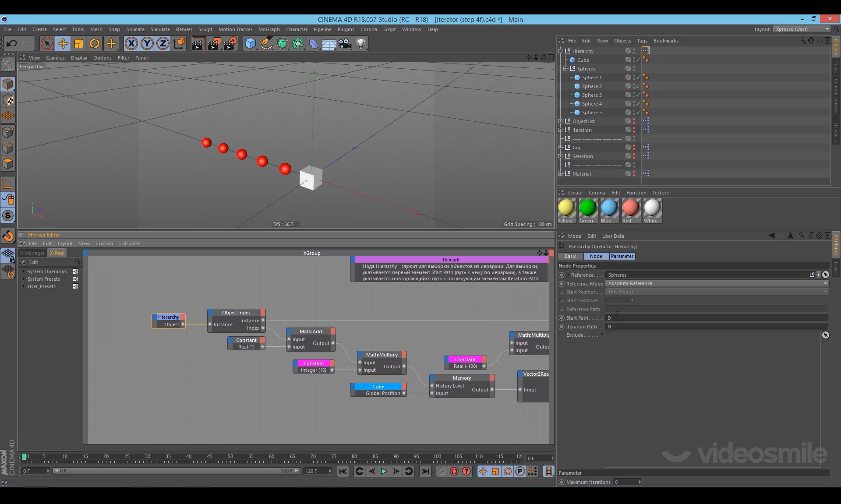
Task: Click the Iteration Path input field
Action: 717,327
